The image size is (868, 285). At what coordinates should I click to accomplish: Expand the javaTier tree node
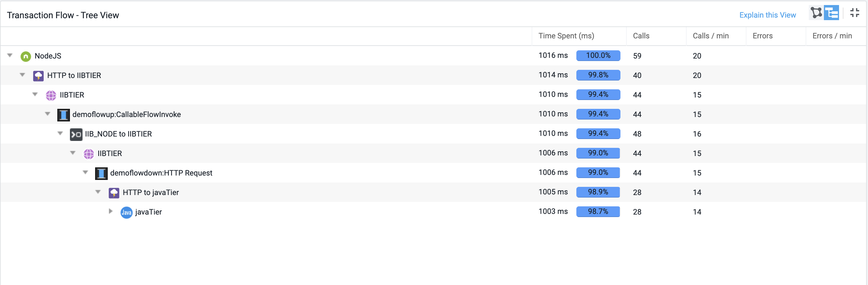(111, 211)
